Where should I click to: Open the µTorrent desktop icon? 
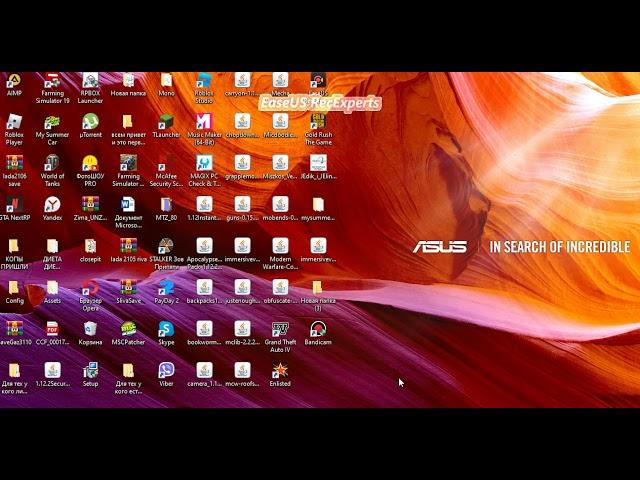pyautogui.click(x=90, y=126)
